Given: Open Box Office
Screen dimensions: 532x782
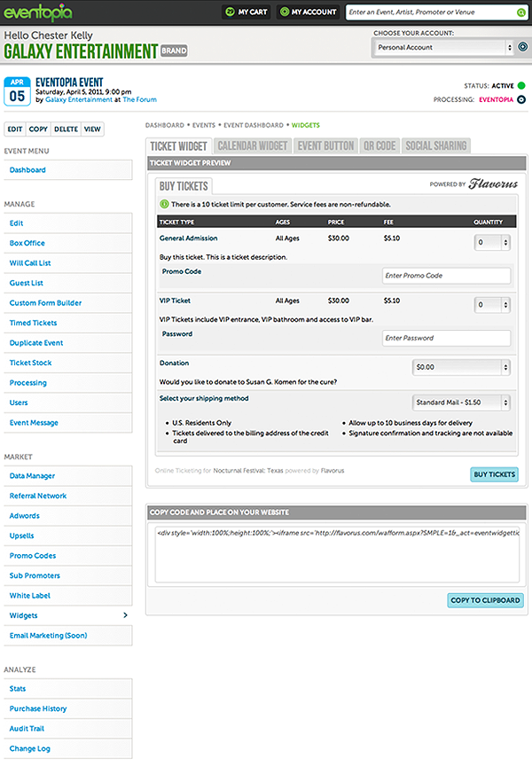Looking at the screenshot, I should 67,243.
